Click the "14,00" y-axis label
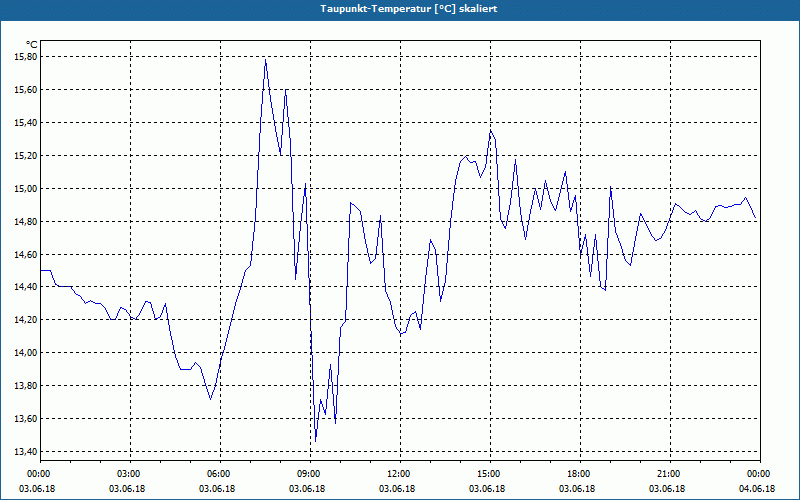This screenshot has height=500, width=800. 26,353
